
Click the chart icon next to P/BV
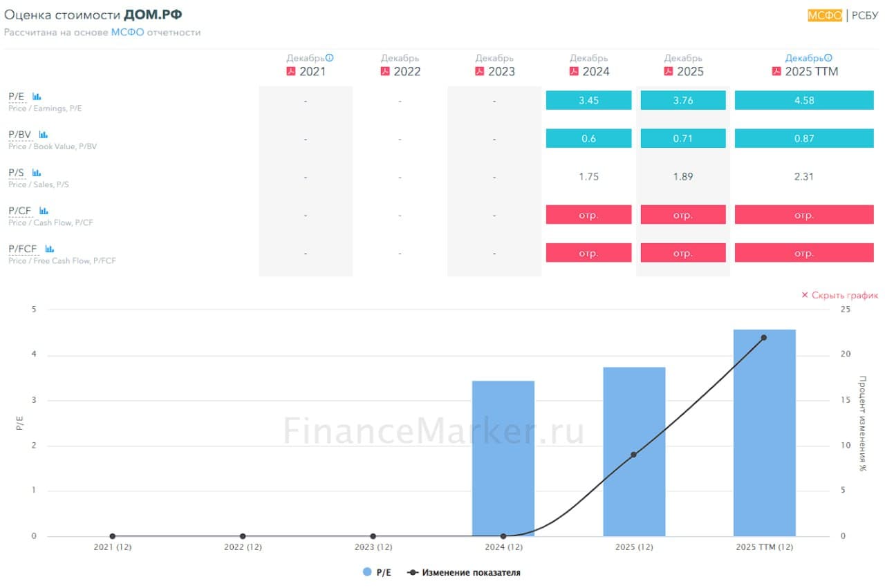(43, 135)
